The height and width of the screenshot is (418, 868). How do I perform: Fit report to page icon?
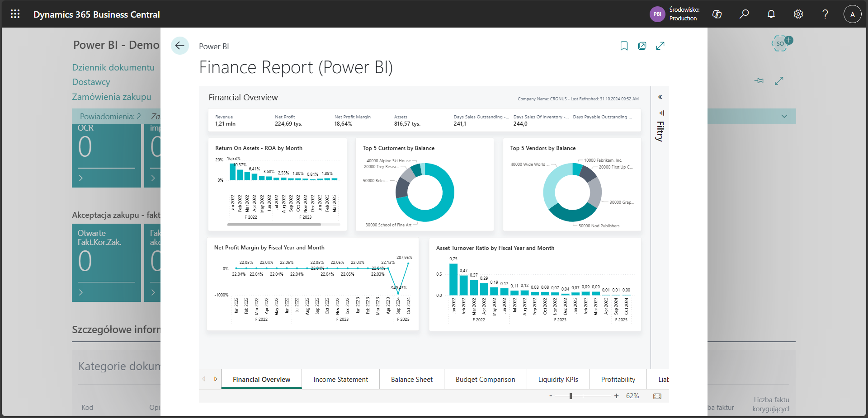point(657,396)
